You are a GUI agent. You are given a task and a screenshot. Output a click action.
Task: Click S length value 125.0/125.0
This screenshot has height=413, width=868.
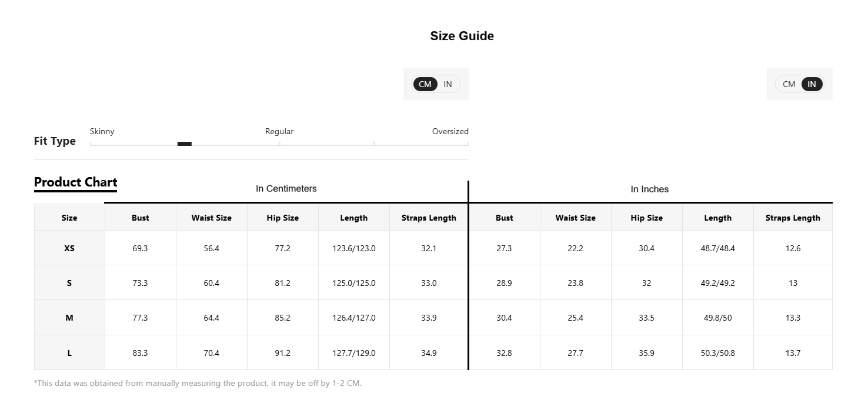click(x=354, y=283)
